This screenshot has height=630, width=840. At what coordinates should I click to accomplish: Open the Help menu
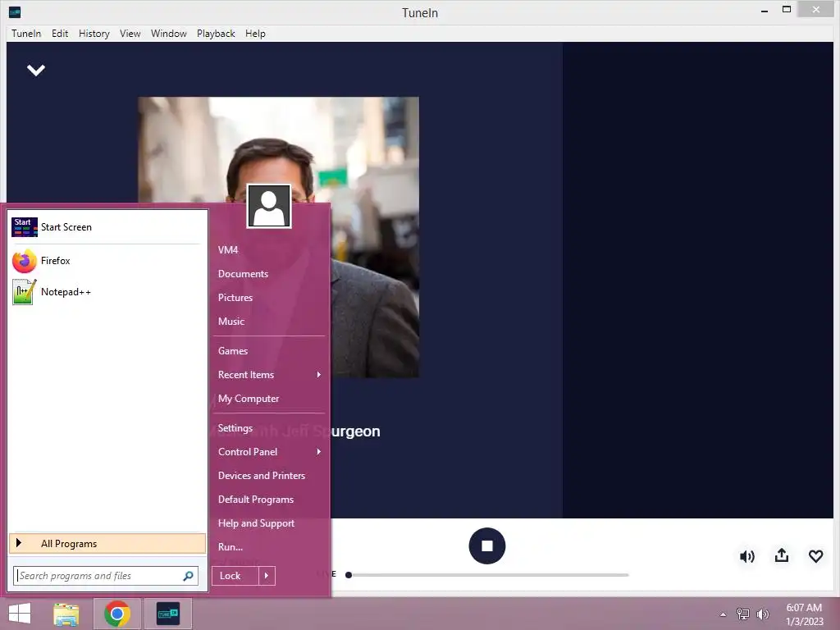[256, 33]
